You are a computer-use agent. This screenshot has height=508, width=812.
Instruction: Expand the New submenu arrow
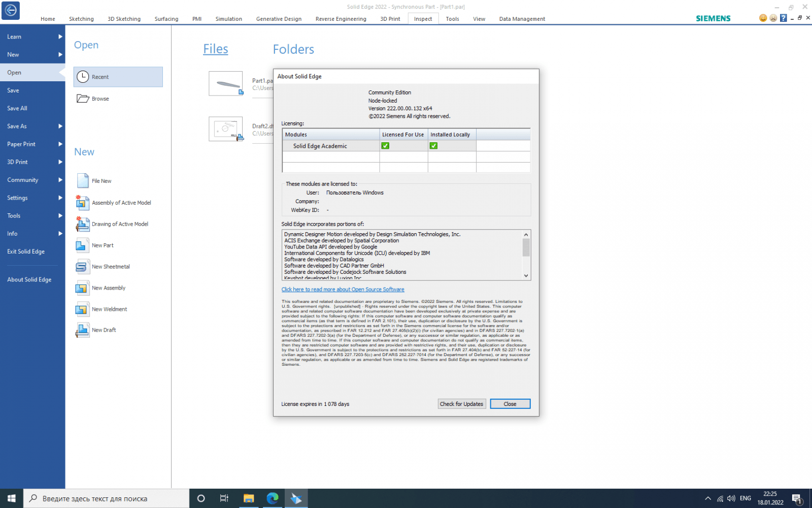60,54
